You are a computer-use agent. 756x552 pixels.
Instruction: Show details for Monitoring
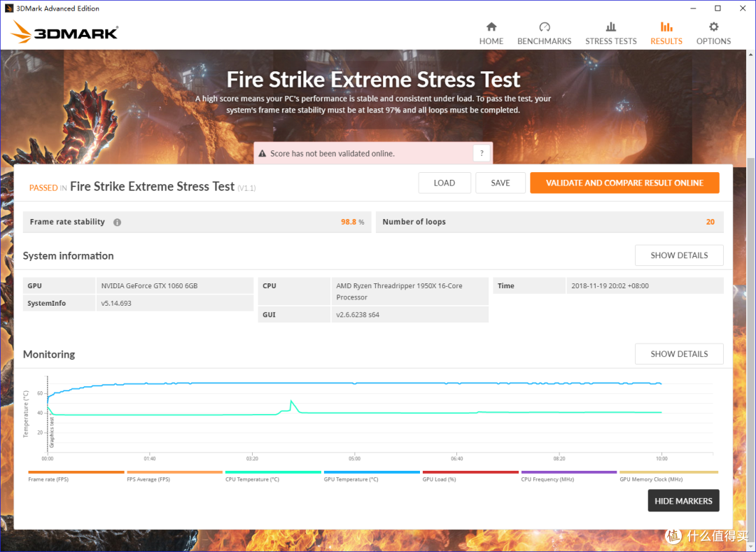pyautogui.click(x=679, y=354)
